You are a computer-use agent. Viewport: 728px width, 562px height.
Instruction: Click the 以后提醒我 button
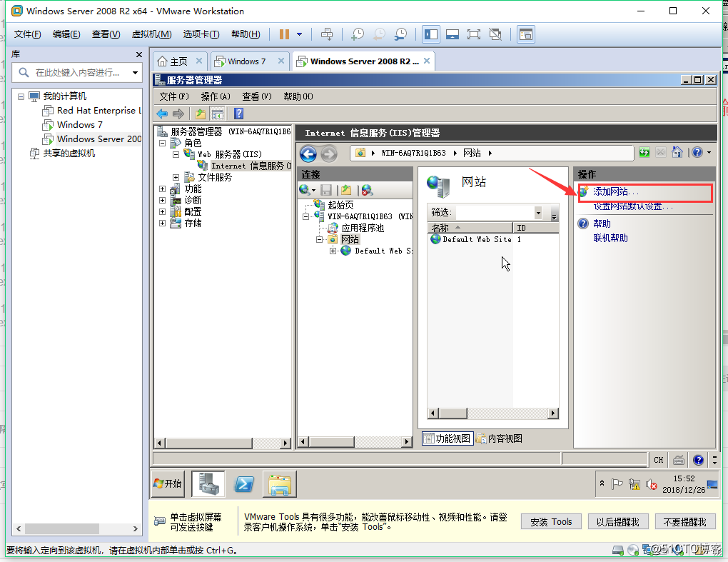pos(618,522)
